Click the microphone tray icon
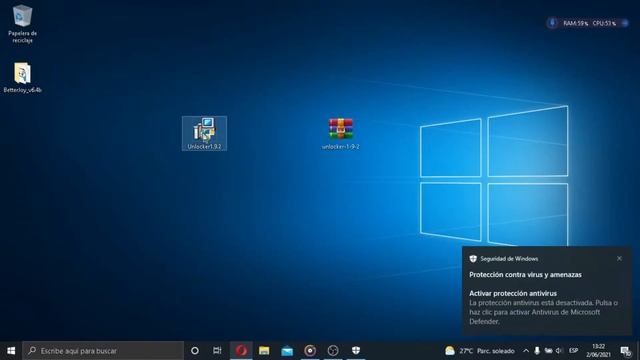 pos(537,351)
